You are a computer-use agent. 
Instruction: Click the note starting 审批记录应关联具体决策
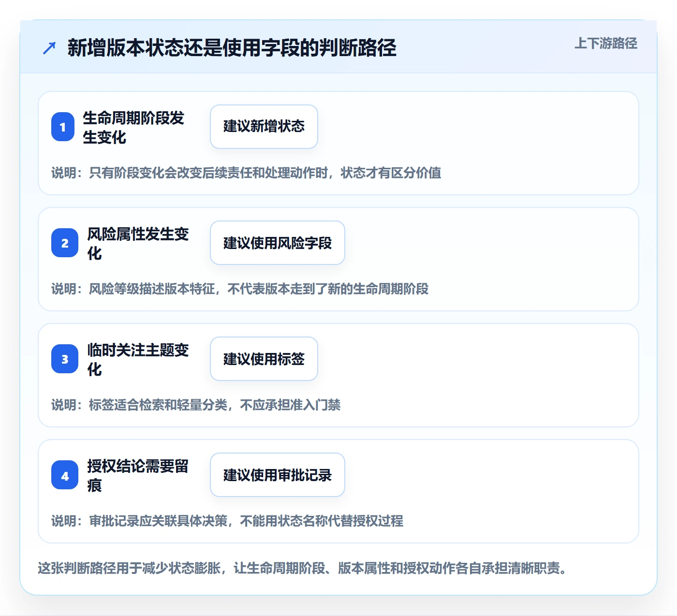coord(227,521)
